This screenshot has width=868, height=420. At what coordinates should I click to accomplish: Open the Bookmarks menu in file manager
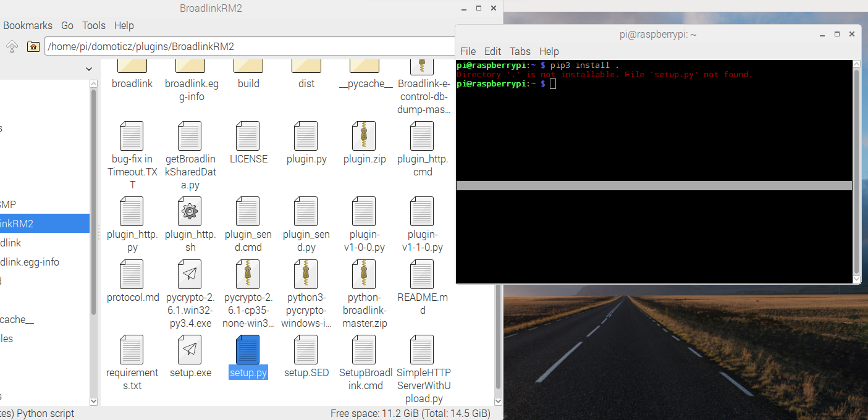click(28, 25)
